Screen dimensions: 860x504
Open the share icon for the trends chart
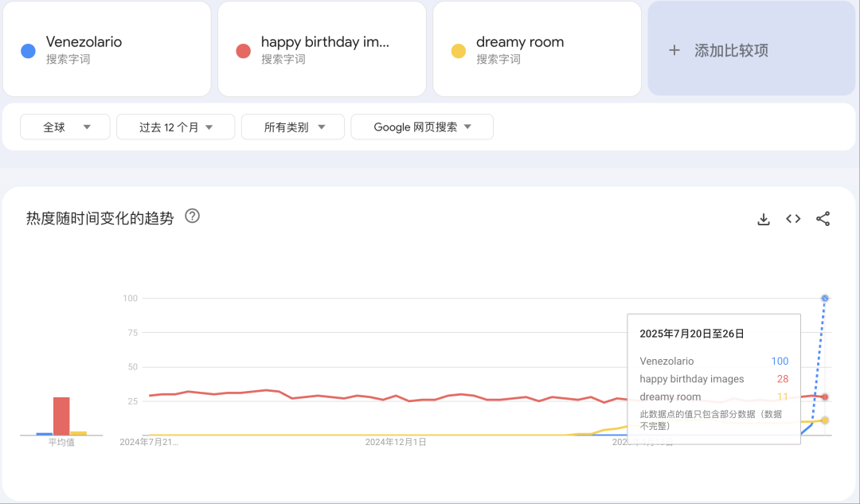coord(823,218)
